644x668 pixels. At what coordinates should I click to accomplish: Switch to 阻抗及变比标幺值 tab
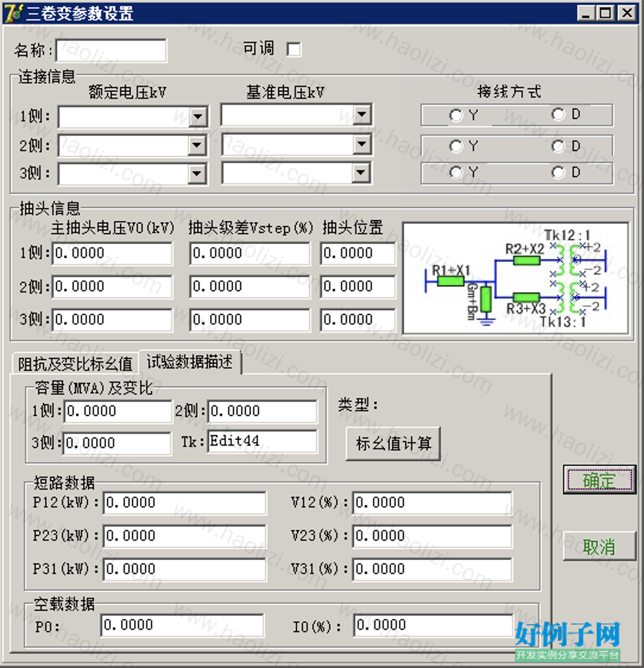(x=75, y=363)
